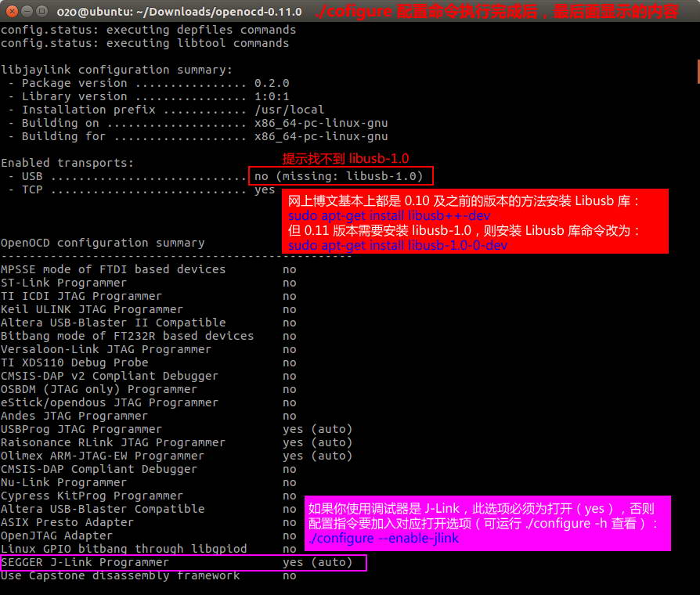
Task: Click the 'OpenOCD configuration summary' heading
Action: (103, 243)
